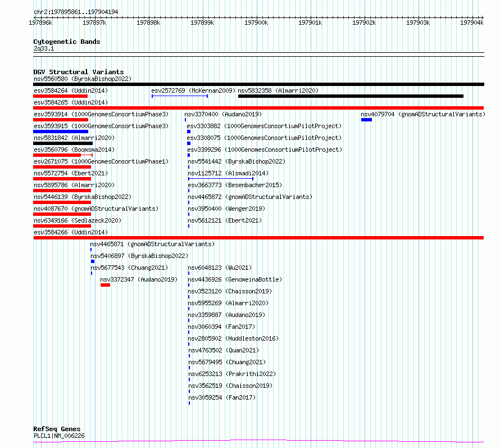
Task: Select nsv3950400 (Wenger2019) label
Action: pyautogui.click(x=226, y=209)
